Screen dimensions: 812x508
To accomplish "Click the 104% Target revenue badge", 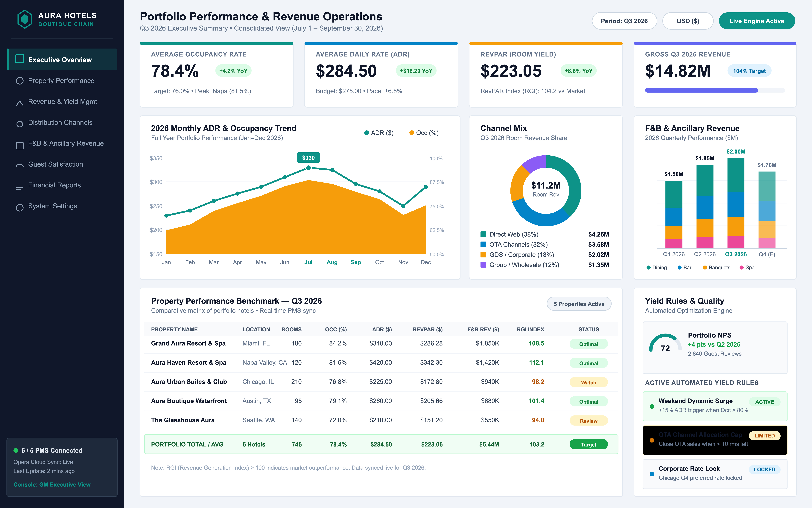I will [749, 71].
